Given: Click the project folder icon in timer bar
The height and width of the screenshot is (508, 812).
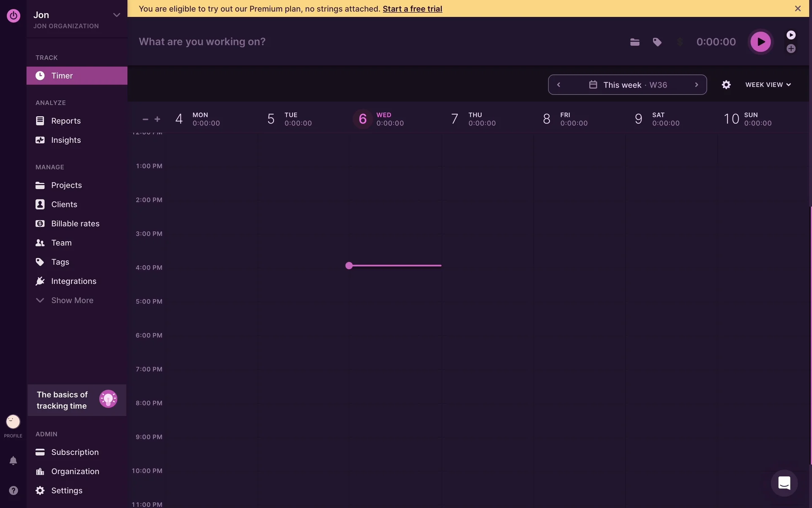Looking at the screenshot, I should click(x=634, y=42).
